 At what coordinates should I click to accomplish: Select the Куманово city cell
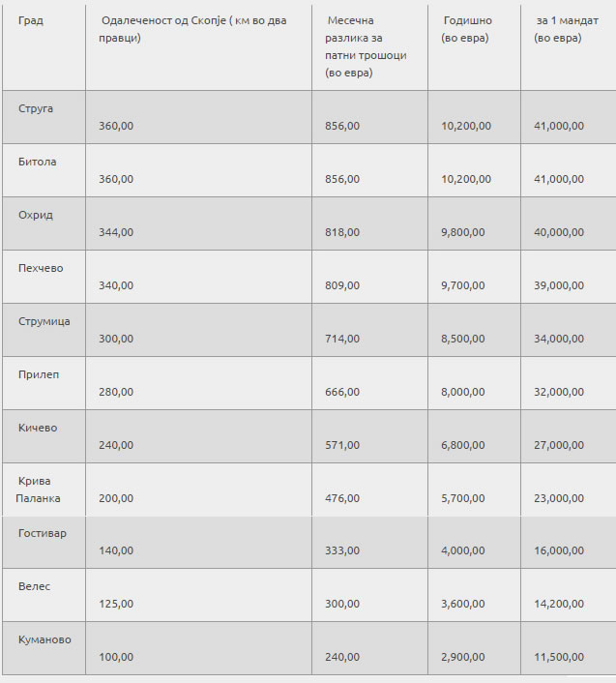(44, 639)
